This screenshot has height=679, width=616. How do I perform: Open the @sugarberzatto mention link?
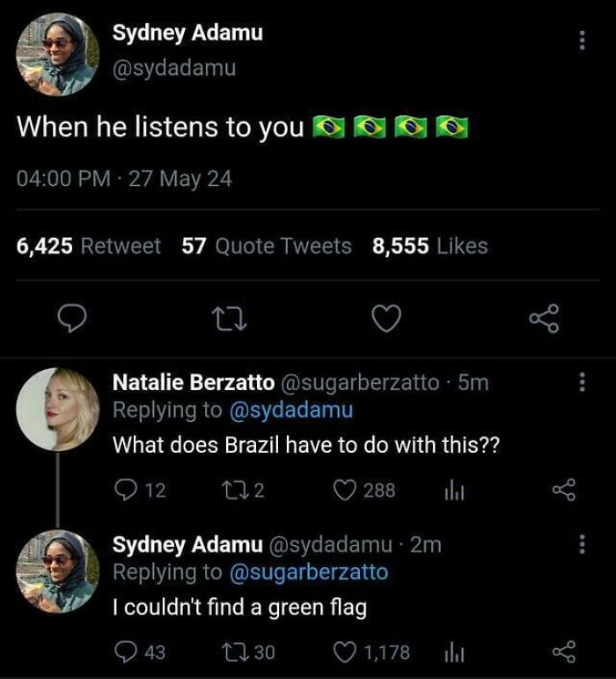coord(308,572)
